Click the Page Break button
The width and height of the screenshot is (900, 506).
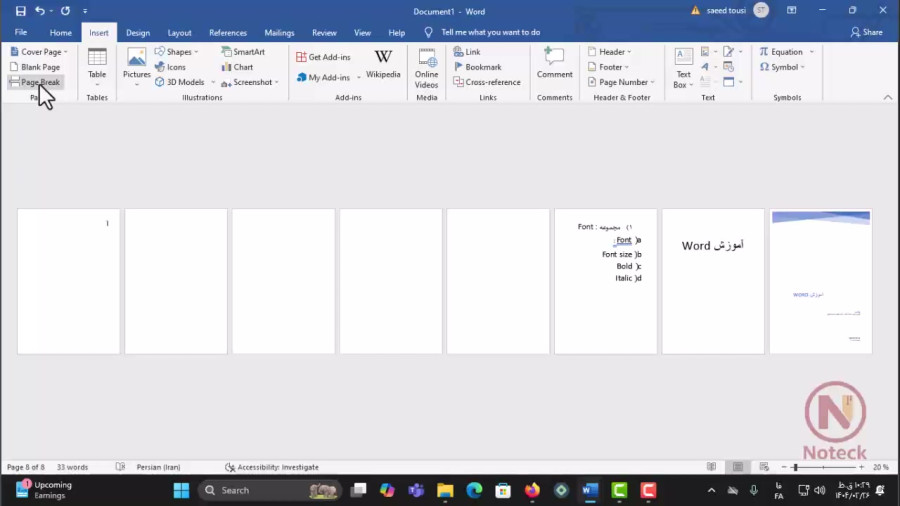pyautogui.click(x=35, y=82)
